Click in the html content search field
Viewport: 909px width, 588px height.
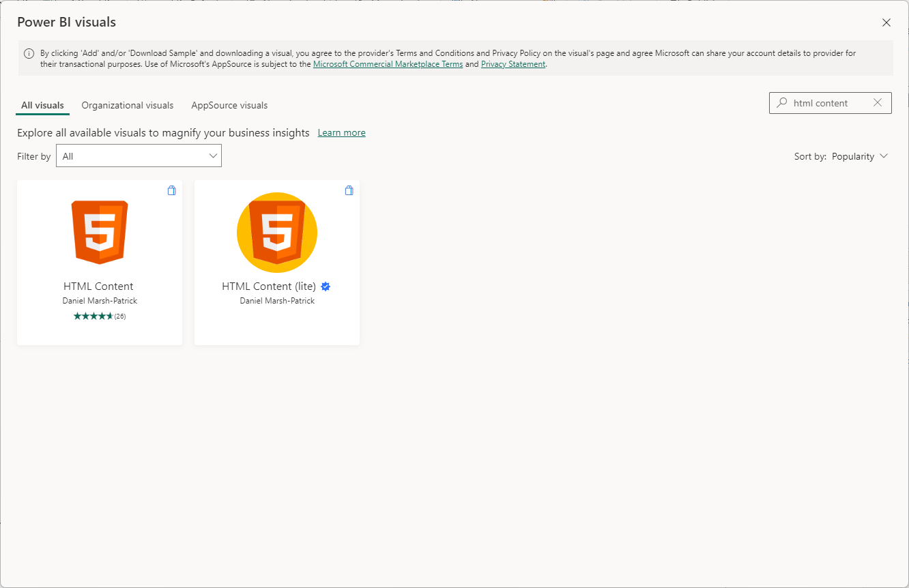click(x=830, y=103)
